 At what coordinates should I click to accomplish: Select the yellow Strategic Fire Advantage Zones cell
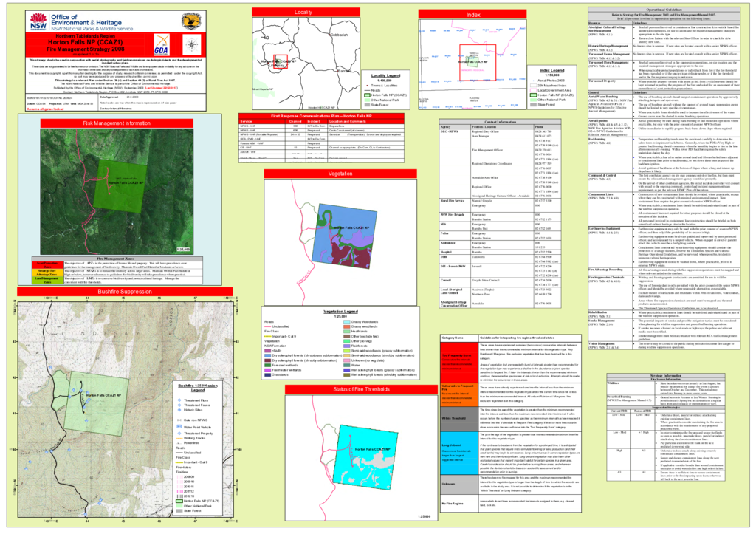click(47, 273)
